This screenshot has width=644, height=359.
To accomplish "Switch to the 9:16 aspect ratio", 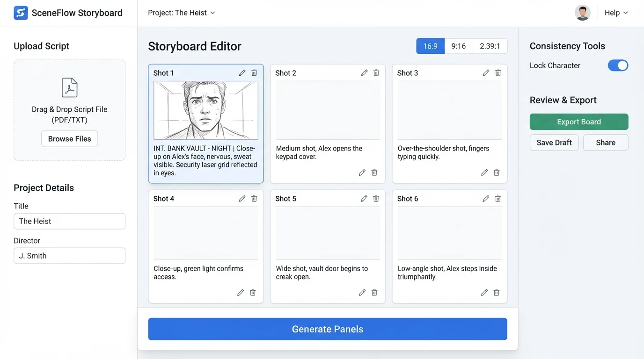I will tap(459, 46).
